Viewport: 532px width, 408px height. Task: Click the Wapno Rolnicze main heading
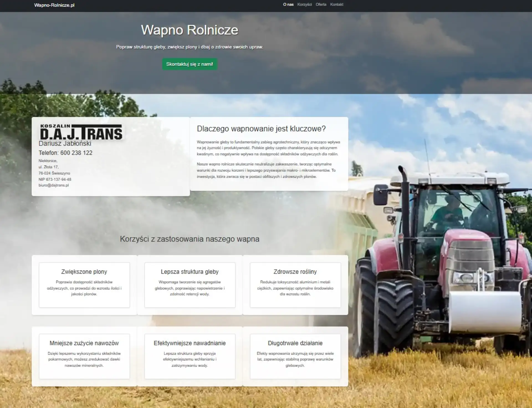190,30
